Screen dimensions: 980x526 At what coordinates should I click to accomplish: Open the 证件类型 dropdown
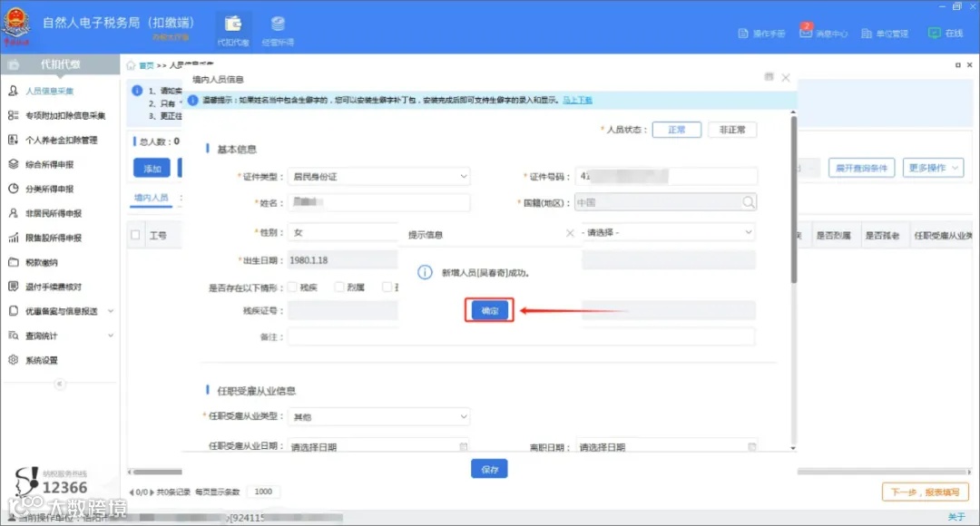[379, 176]
